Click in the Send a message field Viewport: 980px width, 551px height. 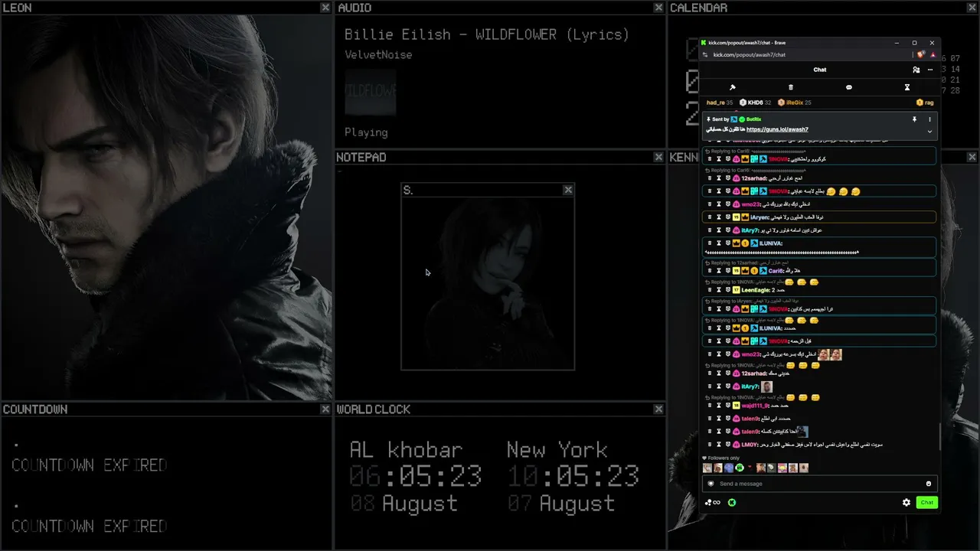[819, 484]
